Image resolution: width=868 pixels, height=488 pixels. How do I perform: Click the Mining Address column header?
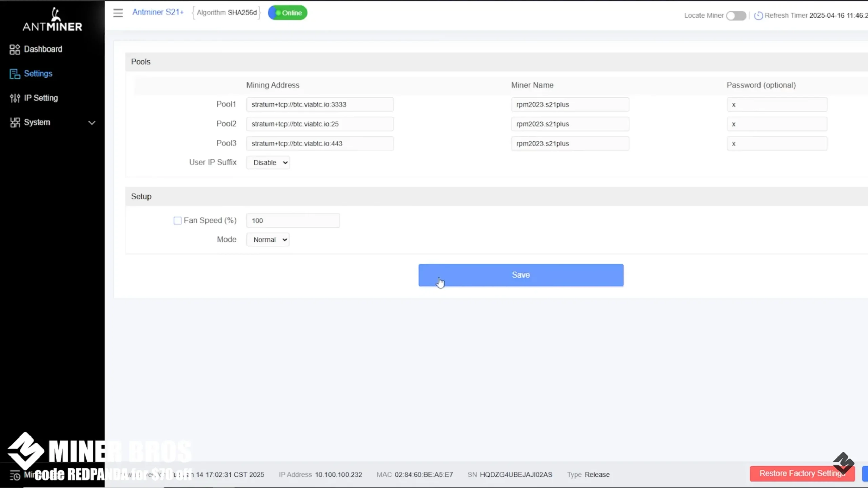[x=273, y=85]
